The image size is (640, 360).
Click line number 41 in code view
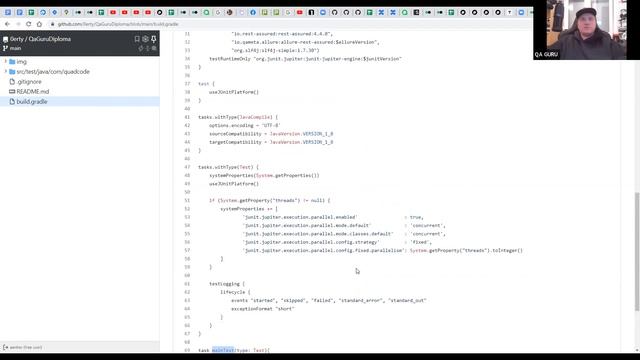click(x=187, y=117)
